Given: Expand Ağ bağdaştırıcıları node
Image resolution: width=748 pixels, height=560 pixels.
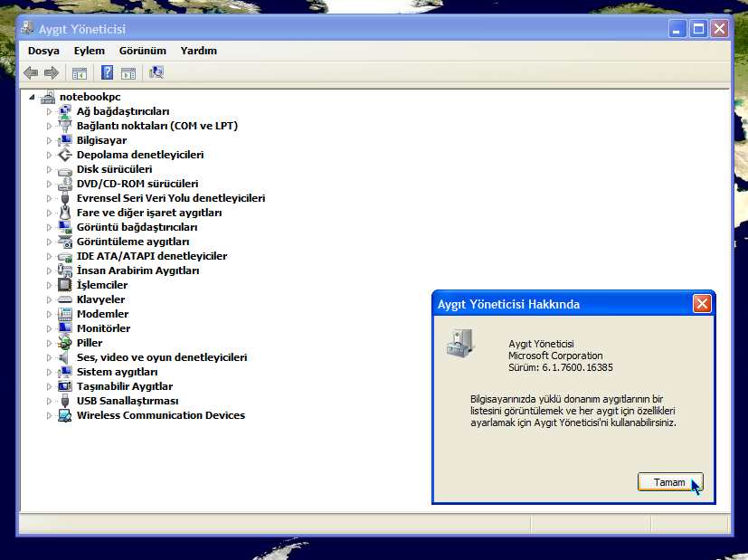Looking at the screenshot, I should coord(49,111).
